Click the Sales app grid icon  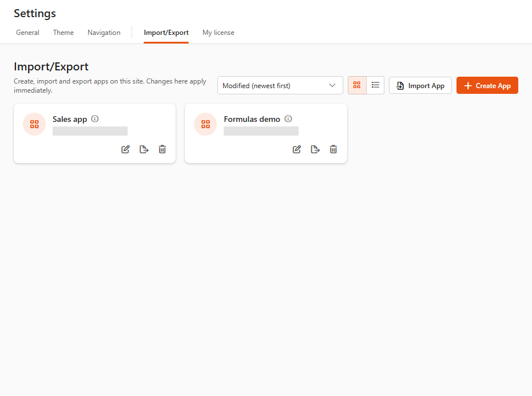tap(34, 124)
